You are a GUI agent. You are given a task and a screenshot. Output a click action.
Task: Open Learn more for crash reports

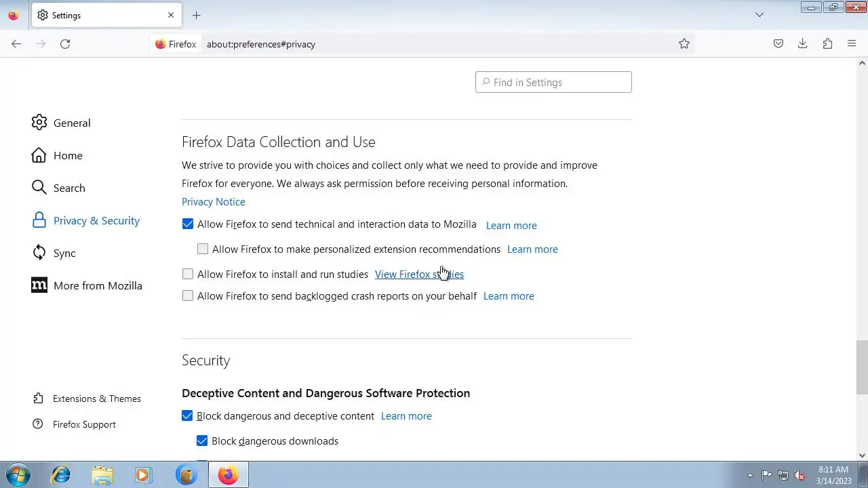(x=509, y=296)
